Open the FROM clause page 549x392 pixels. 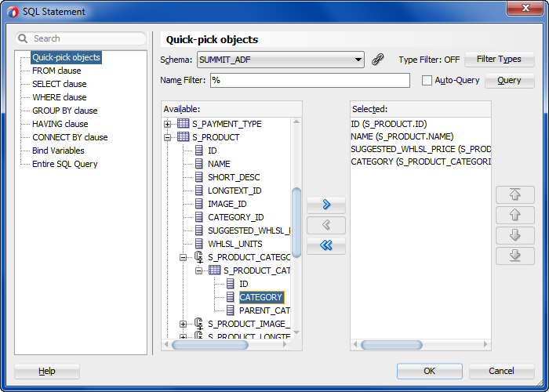(x=56, y=71)
